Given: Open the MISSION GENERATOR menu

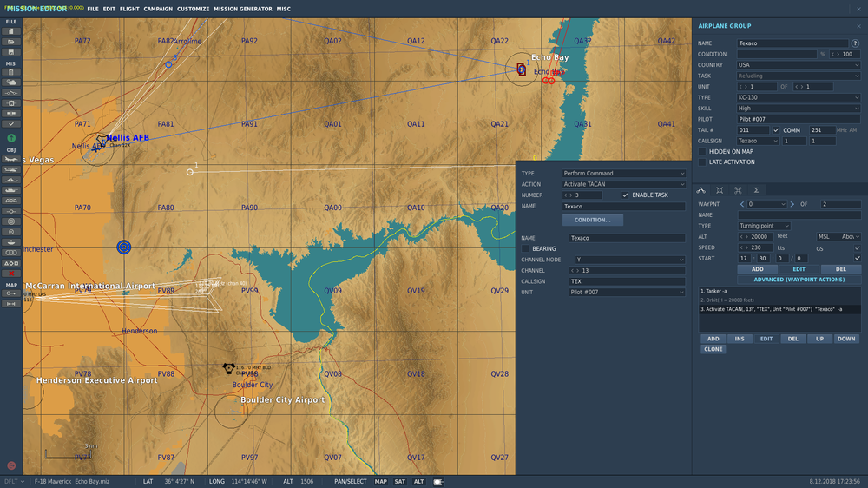Looking at the screenshot, I should [x=243, y=9].
